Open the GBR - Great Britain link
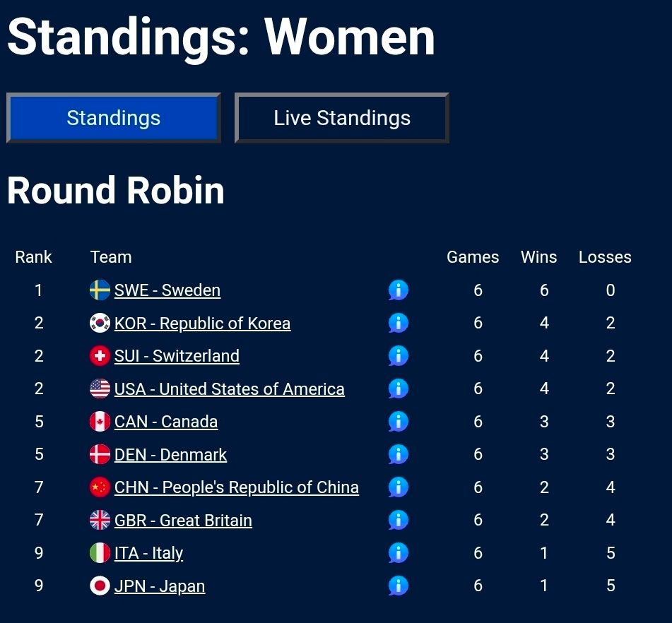Image resolution: width=672 pixels, height=623 pixels. coord(183,521)
